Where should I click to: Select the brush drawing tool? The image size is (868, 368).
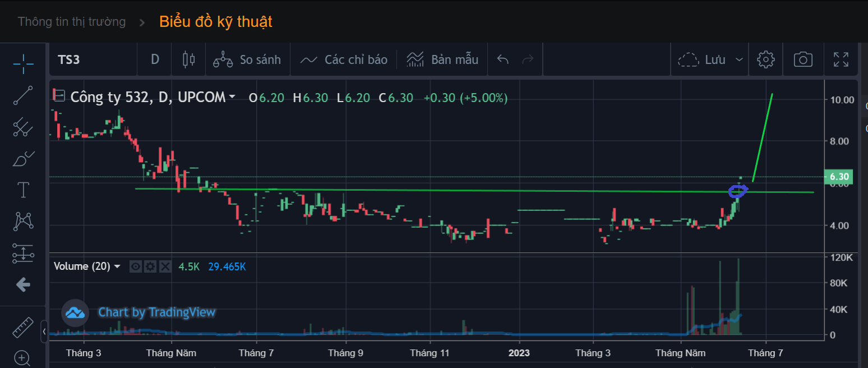tap(23, 159)
